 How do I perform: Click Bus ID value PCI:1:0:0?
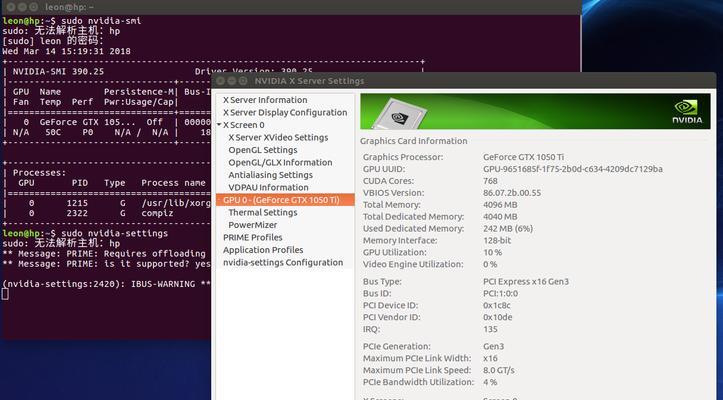coord(500,293)
